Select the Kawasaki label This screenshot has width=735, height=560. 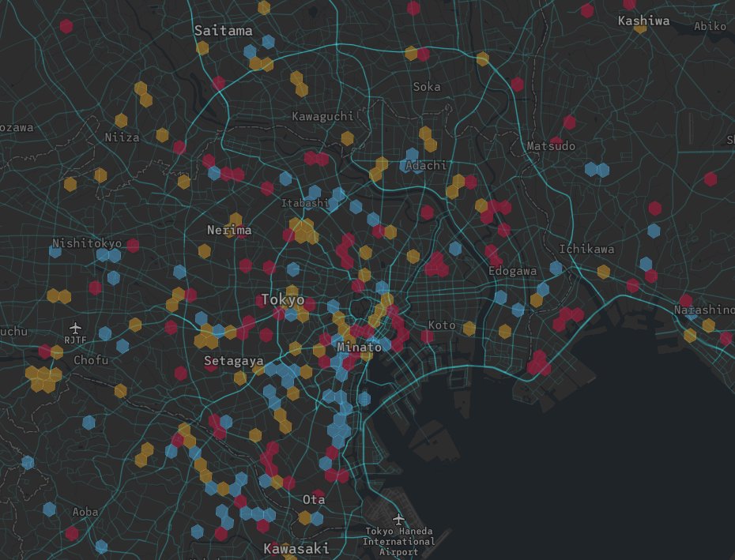(296, 549)
